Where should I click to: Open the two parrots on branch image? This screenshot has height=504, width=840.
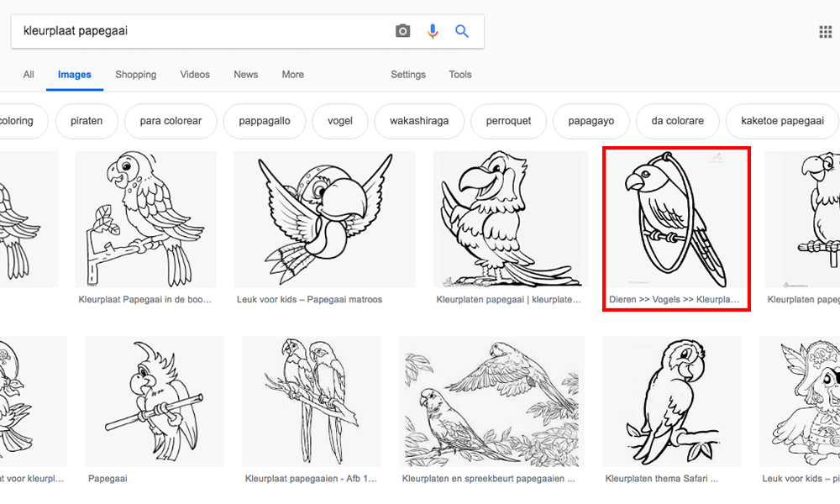point(312,402)
